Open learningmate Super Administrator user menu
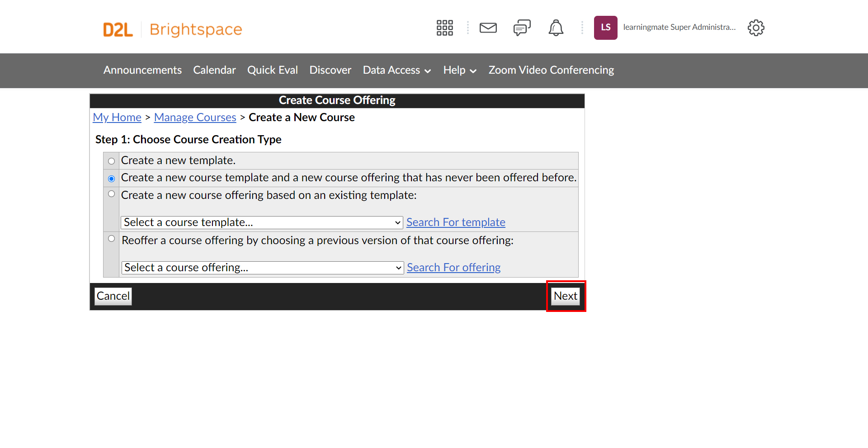The height and width of the screenshot is (448, 868). 679,27
